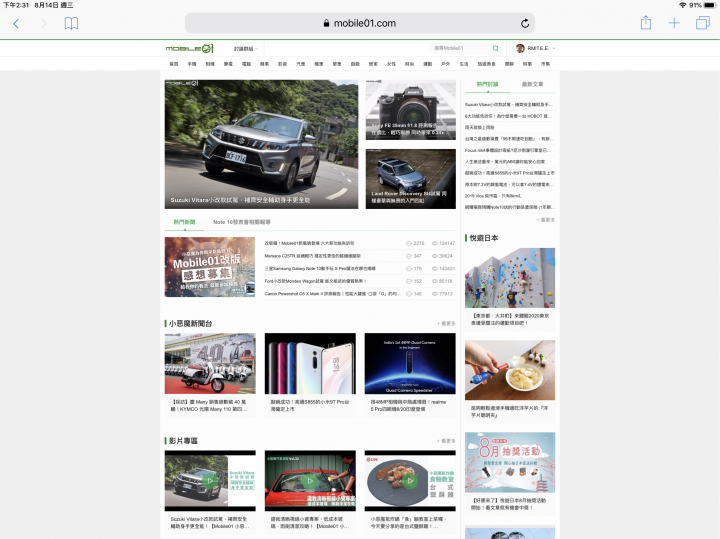Open the climbing wall 悅遊日本 image

coord(510,278)
